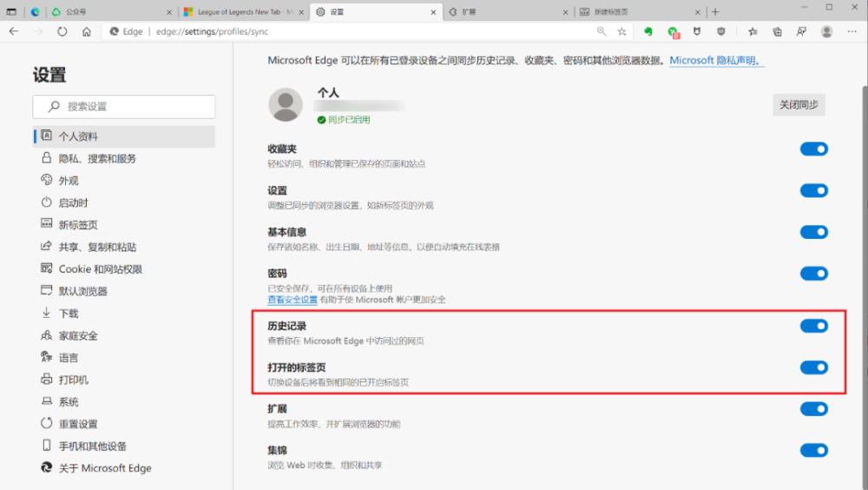Viewport: 868px width, 490px height.
Task: Toggle 打开的标签页 sync switch
Action: 814,367
